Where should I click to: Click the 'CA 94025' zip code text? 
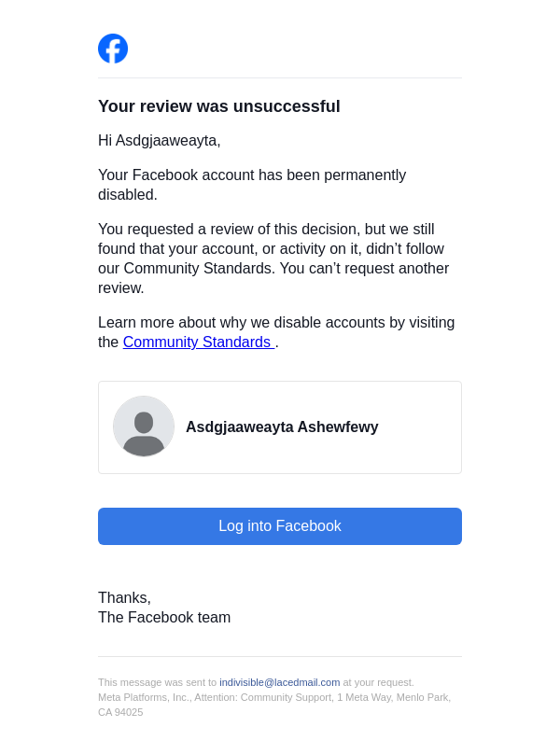(120, 712)
